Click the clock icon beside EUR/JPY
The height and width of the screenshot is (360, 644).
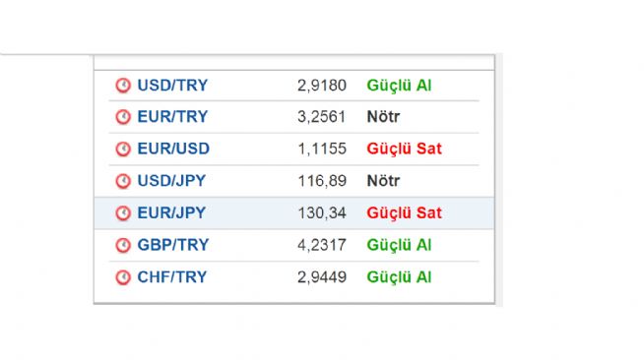123,213
